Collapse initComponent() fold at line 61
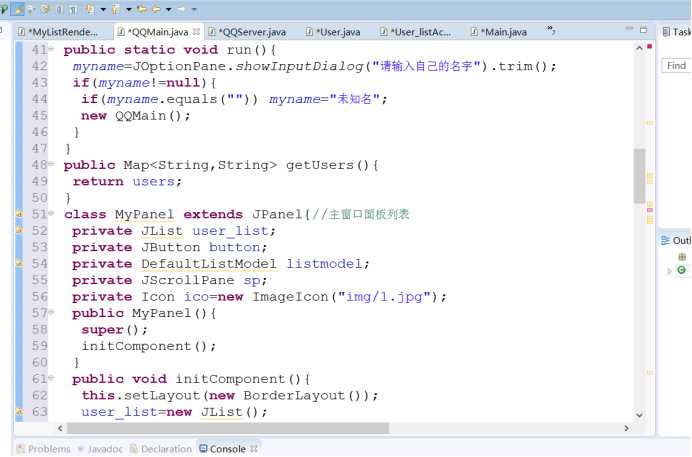This screenshot has height=457, width=692. click(51, 378)
